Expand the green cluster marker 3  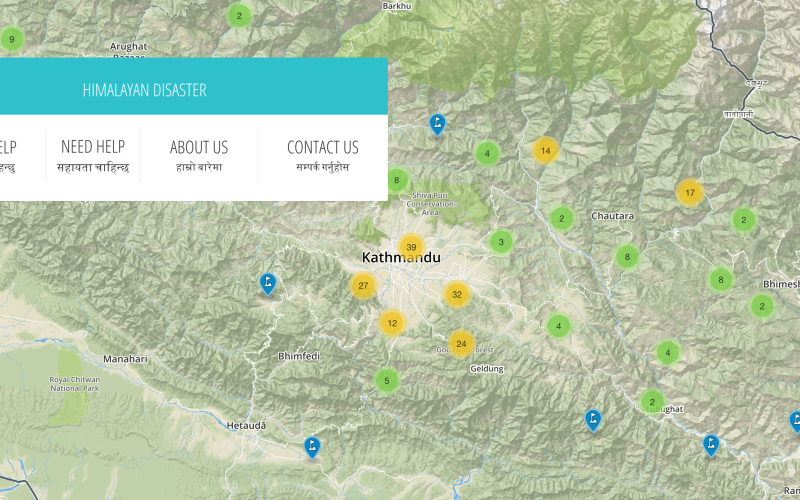501,242
